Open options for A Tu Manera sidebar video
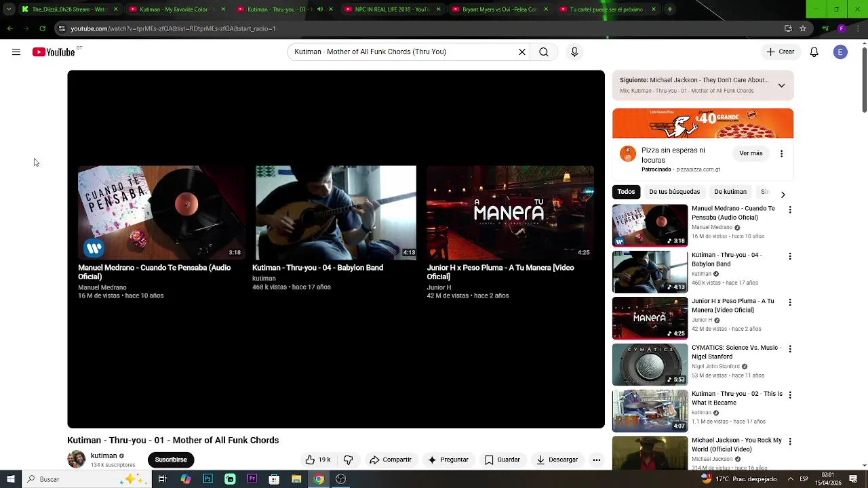868x488 pixels. (x=789, y=302)
